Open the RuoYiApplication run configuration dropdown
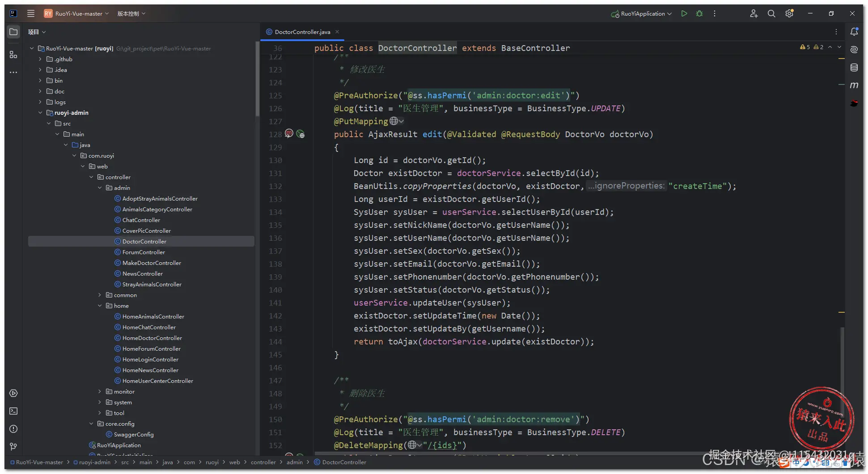 (x=641, y=13)
